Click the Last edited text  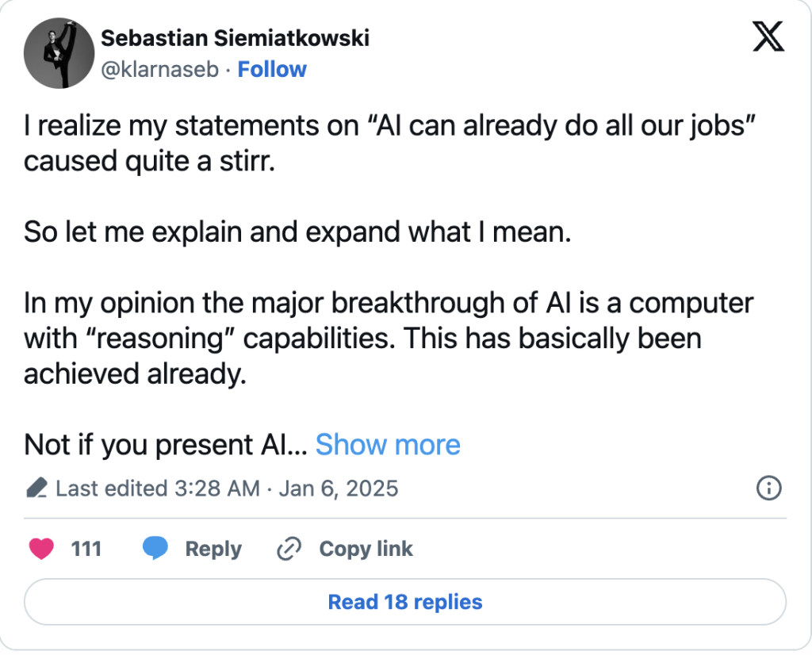click(111, 488)
